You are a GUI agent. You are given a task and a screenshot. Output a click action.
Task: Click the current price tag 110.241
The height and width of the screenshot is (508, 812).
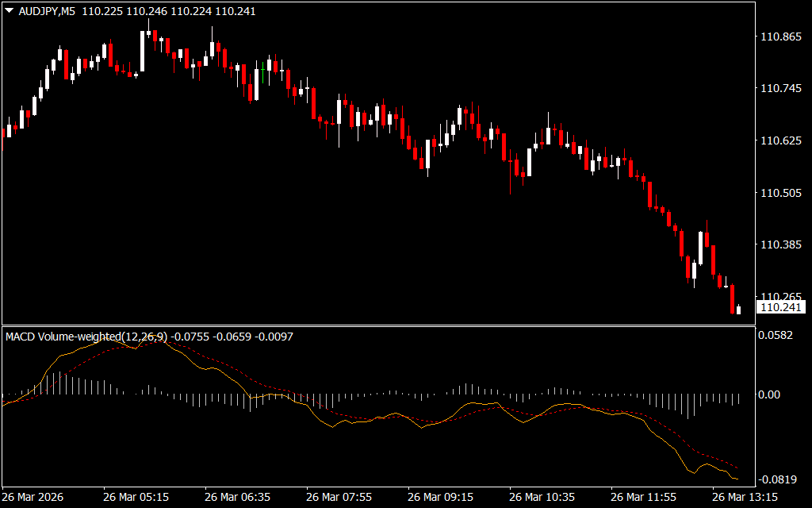point(781,307)
